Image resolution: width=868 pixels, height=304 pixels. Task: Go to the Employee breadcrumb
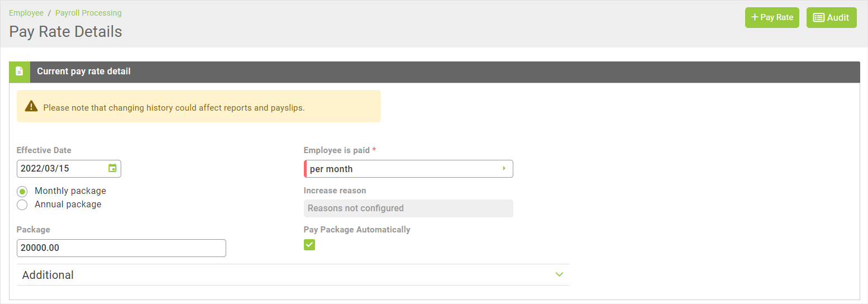click(x=26, y=13)
